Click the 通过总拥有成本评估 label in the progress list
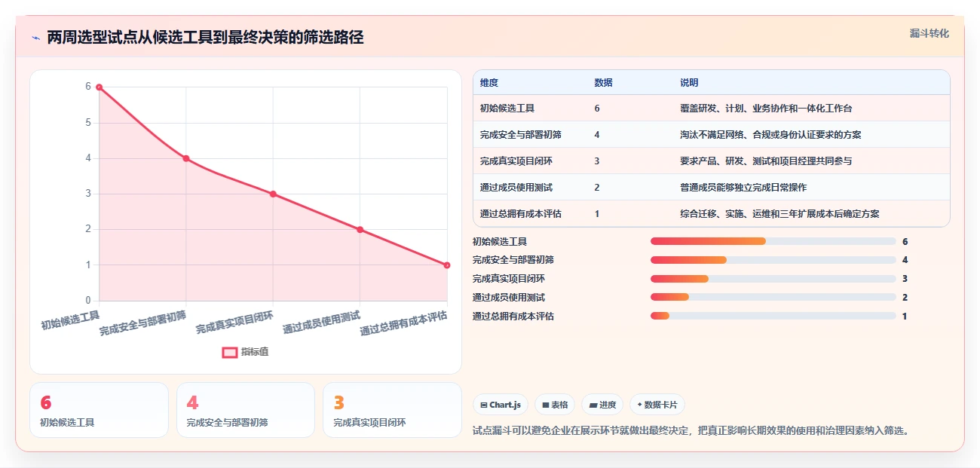 (x=513, y=317)
